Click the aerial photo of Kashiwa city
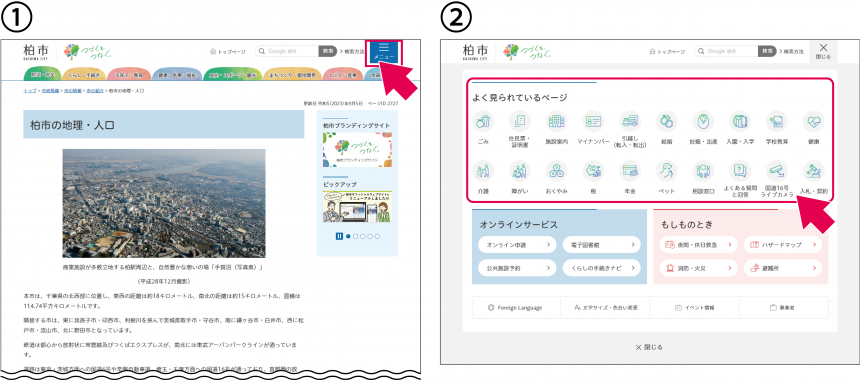The image size is (860, 383). 163,203
